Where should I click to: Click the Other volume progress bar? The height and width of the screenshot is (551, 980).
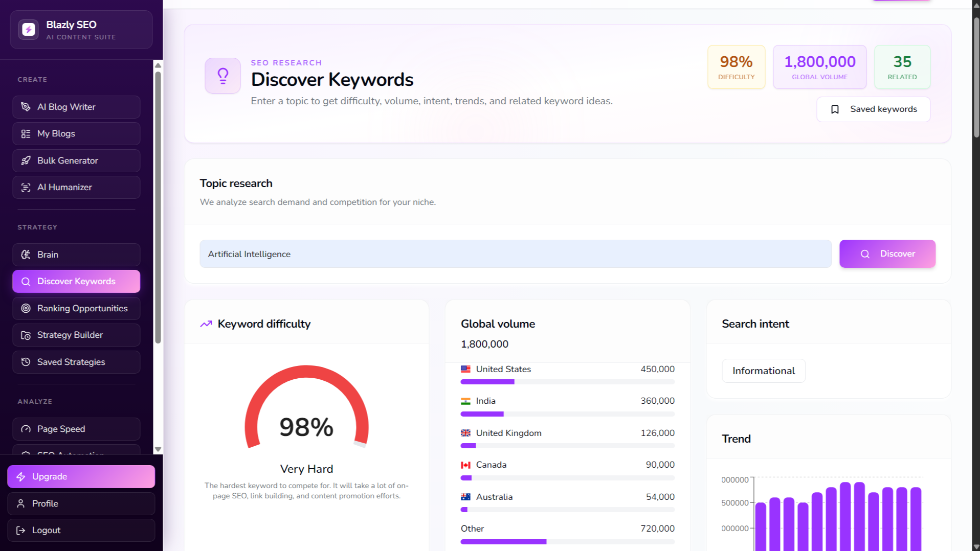[567, 542]
